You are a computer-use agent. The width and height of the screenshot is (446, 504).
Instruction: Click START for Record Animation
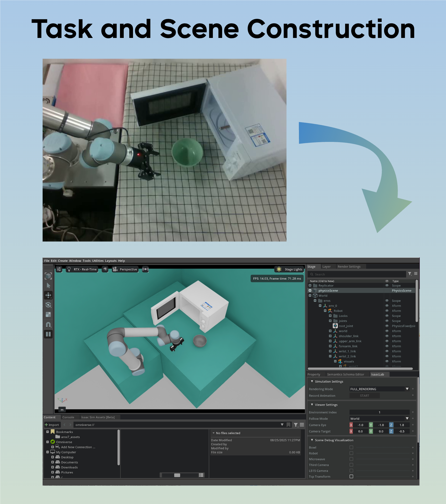[x=364, y=396]
